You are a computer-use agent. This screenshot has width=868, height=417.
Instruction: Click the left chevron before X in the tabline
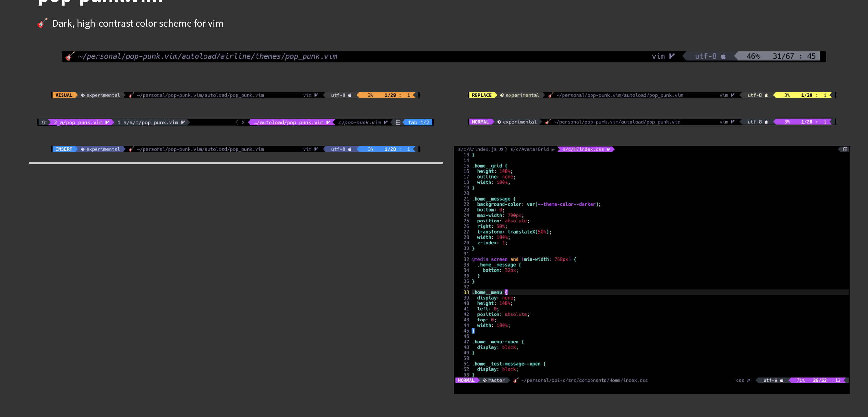pyautogui.click(x=237, y=122)
